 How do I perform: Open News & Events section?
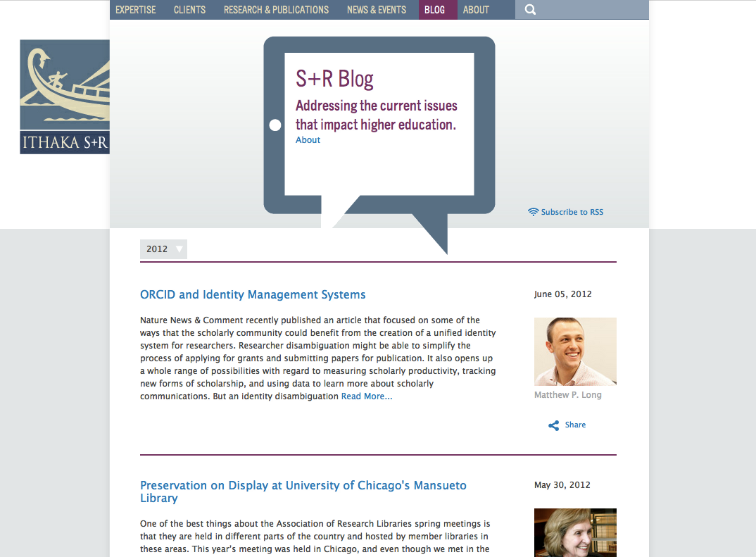click(377, 10)
